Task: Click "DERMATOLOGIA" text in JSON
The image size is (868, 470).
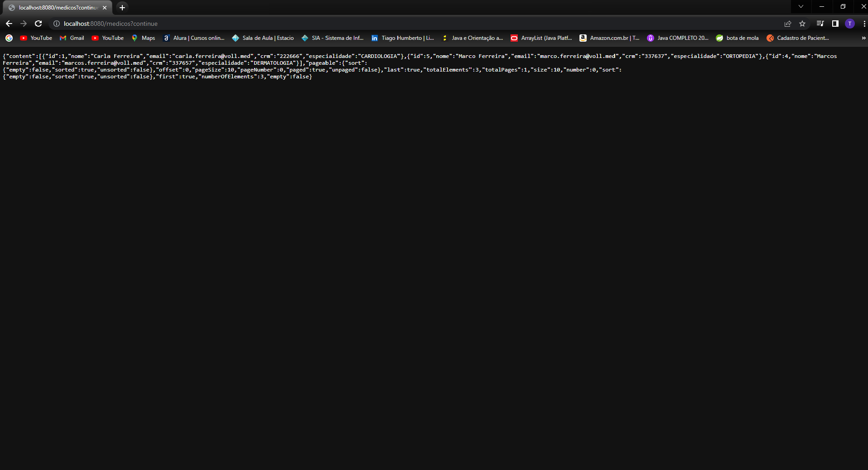Action: tap(273, 63)
